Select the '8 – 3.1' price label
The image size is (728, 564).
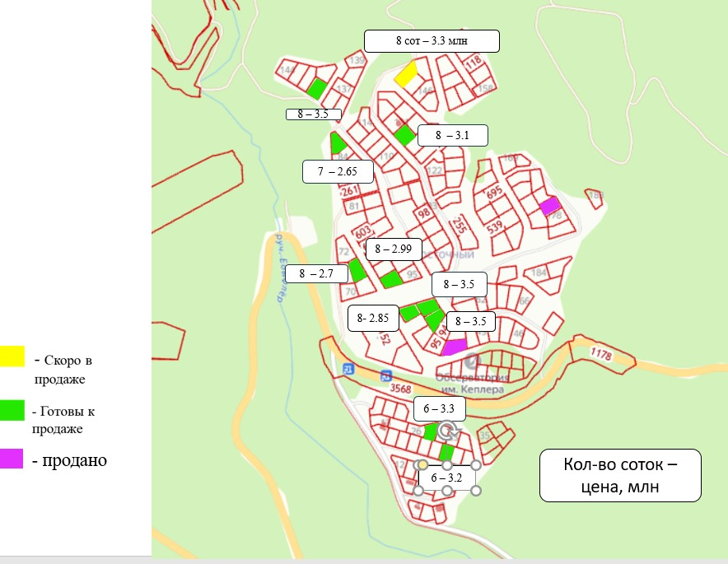pos(452,135)
